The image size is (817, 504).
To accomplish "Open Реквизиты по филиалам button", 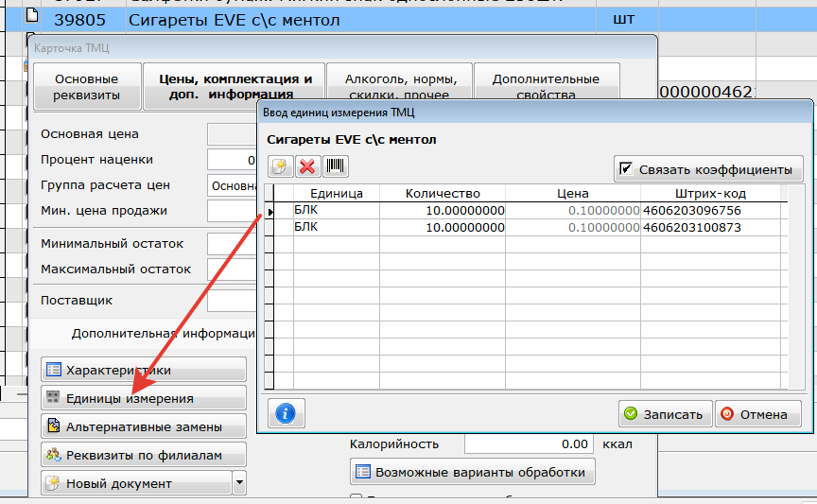I will [x=144, y=455].
